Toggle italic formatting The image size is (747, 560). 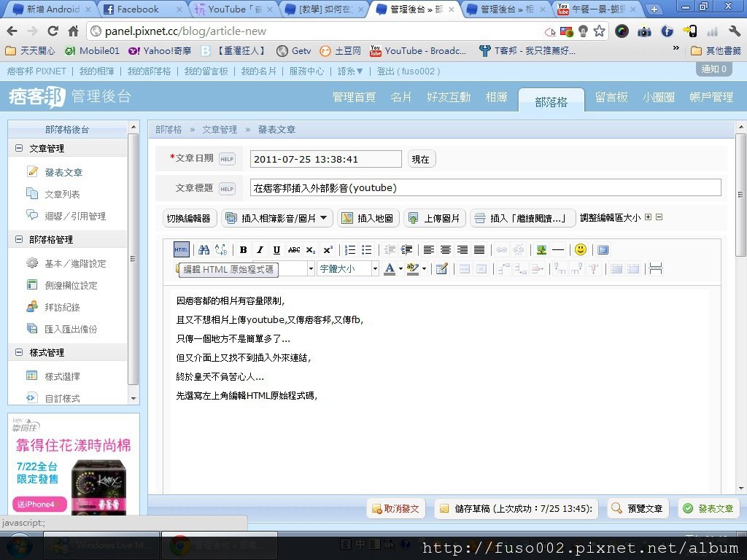point(260,249)
